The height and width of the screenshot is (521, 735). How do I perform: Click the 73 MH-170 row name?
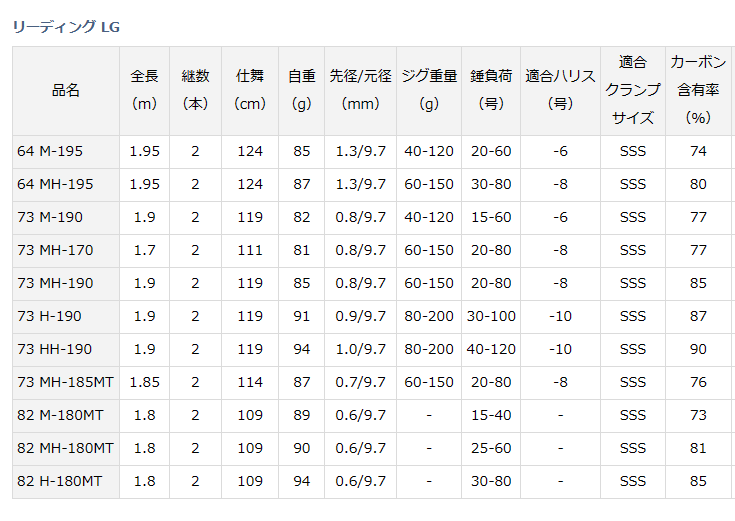66,250
